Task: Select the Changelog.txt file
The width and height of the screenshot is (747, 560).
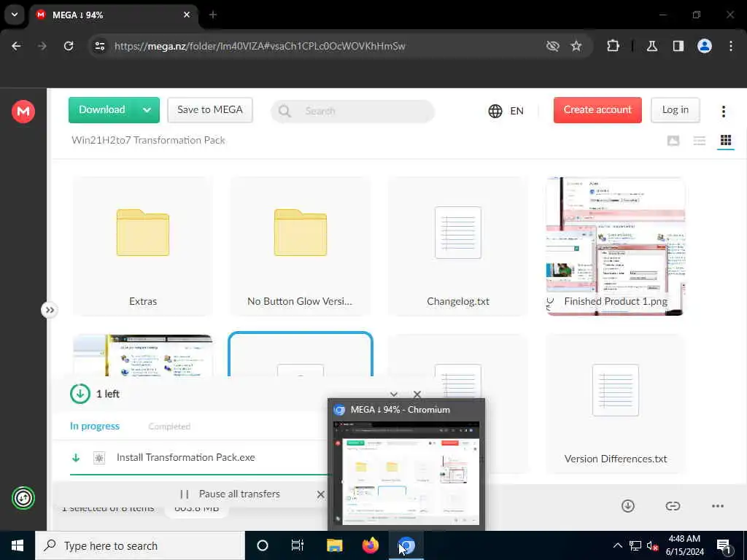Action: (458, 246)
